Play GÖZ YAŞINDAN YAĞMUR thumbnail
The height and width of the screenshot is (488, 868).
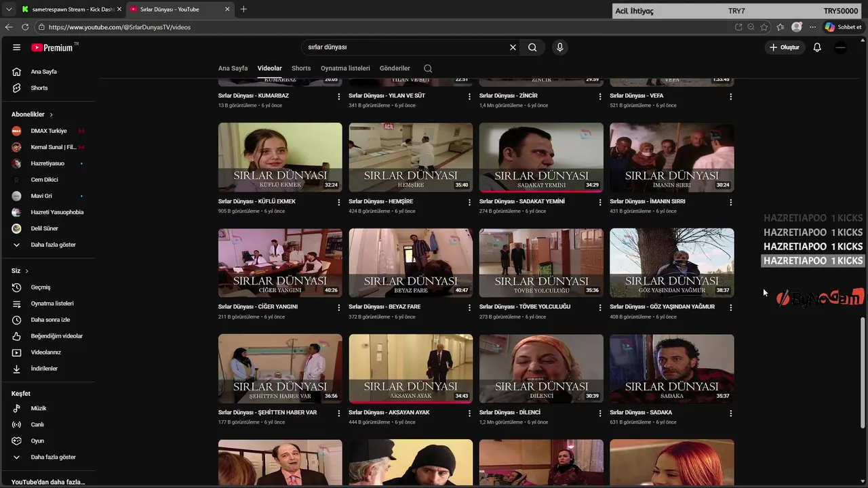671,263
